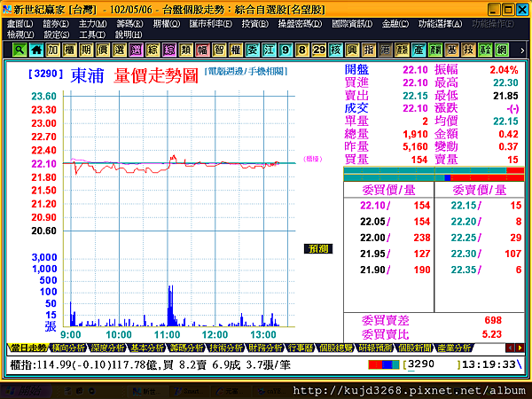The image size is (532, 399).
Task: Click the magenta 選 toolbar icon
Action: pyautogui.click(x=136, y=51)
